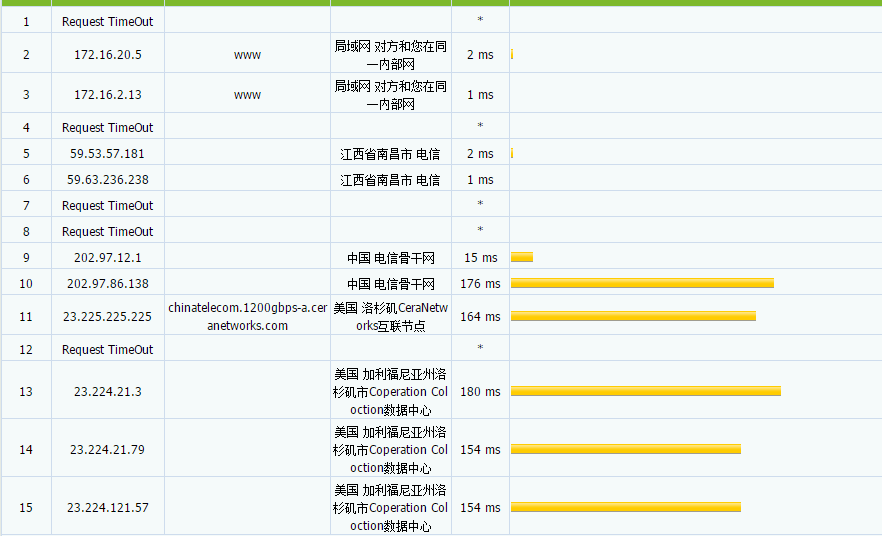Click the hop 11 latency bar

tap(633, 316)
